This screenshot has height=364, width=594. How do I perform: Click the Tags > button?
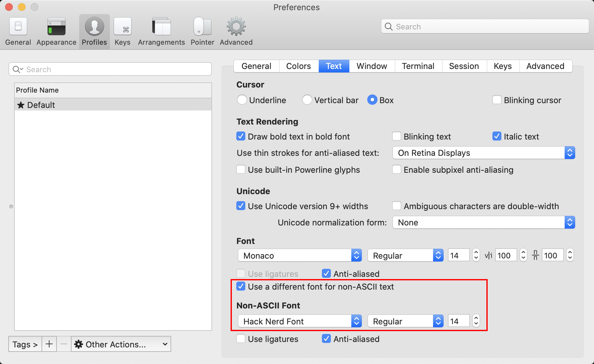25,344
